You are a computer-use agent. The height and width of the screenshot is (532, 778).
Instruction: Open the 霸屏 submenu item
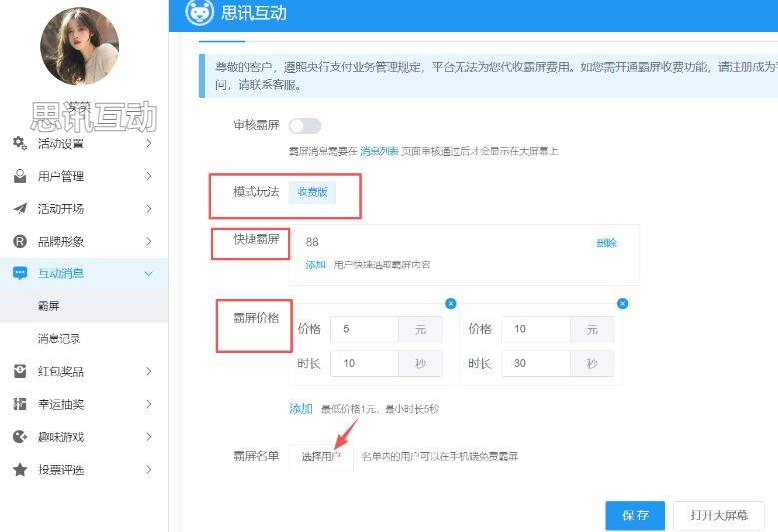pyautogui.click(x=50, y=306)
